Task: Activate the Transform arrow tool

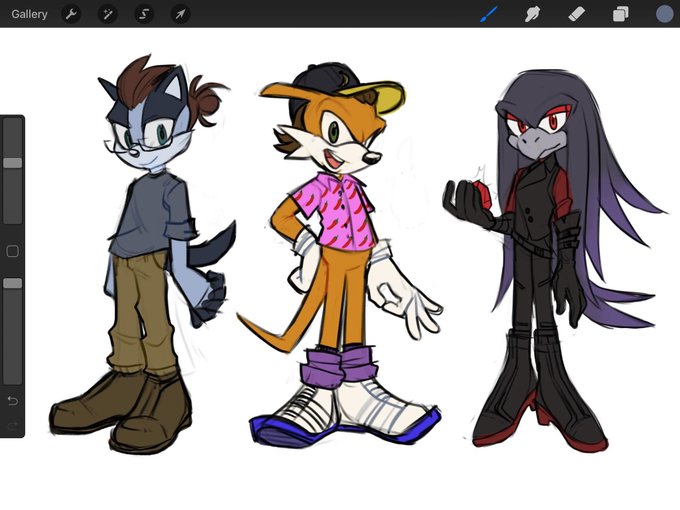Action: (x=180, y=14)
